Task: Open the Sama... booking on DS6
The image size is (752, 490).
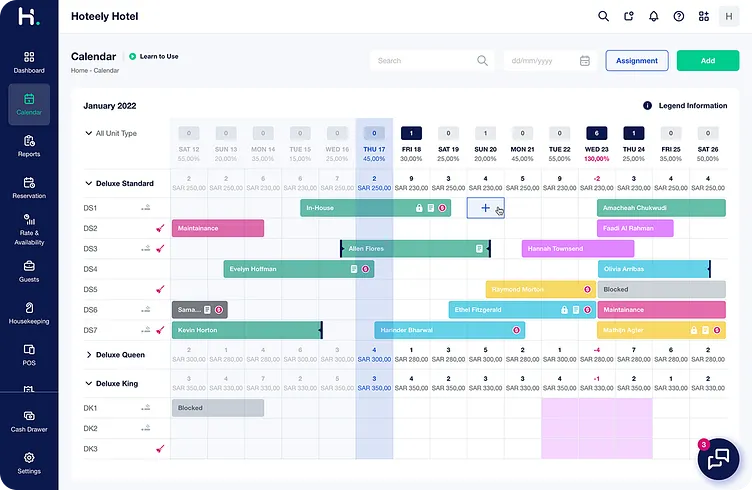Action: [x=200, y=310]
